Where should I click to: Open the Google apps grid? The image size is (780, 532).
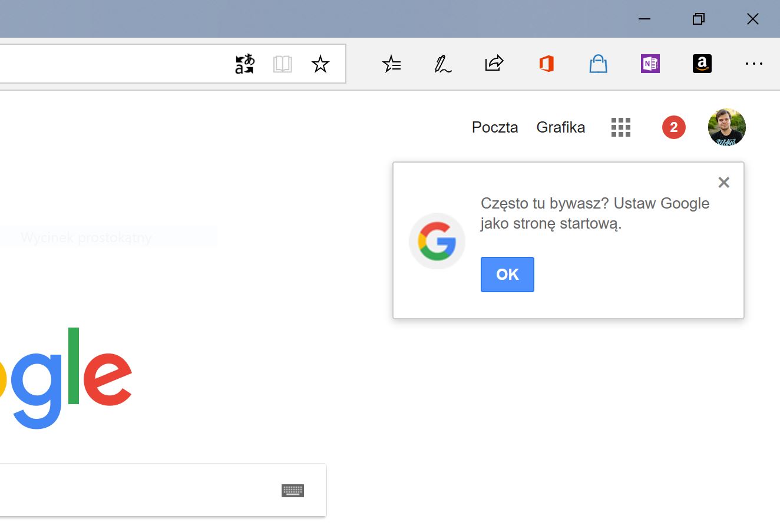pos(621,127)
